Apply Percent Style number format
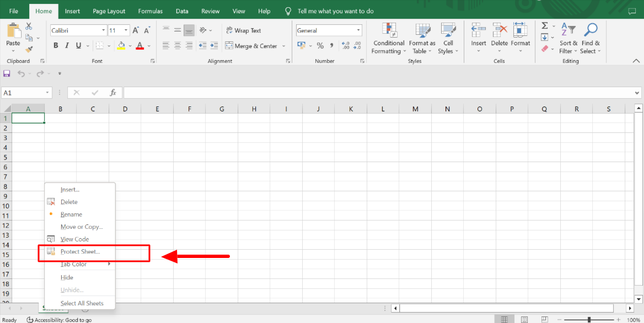 coord(320,46)
